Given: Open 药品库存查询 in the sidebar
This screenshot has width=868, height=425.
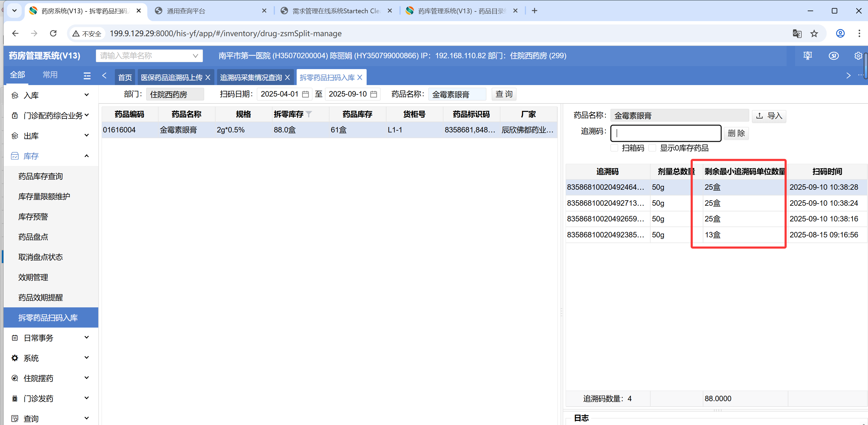Looking at the screenshot, I should coord(40,176).
